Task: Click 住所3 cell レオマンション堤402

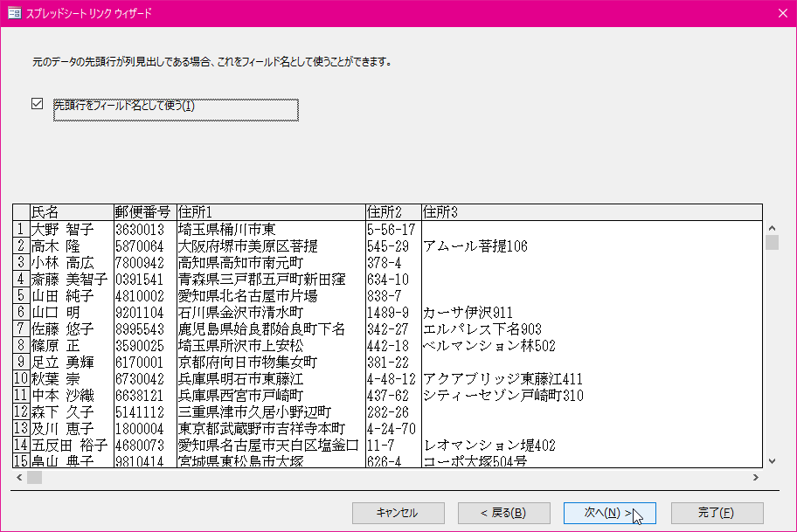Action: click(x=592, y=446)
